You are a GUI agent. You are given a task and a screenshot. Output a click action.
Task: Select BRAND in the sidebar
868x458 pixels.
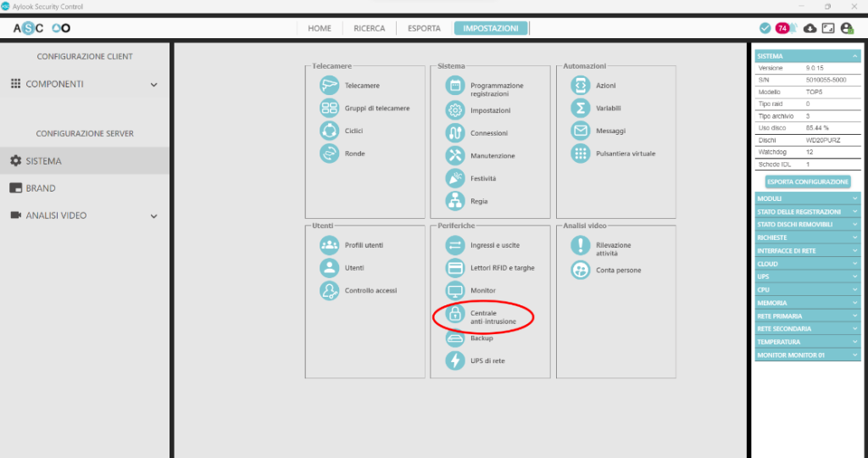41,188
